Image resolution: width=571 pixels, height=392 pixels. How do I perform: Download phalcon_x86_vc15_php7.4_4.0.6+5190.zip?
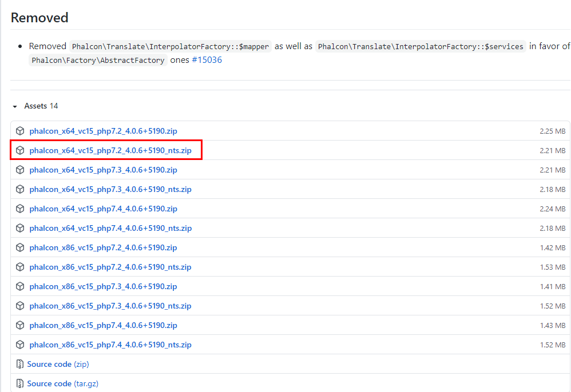(104, 326)
